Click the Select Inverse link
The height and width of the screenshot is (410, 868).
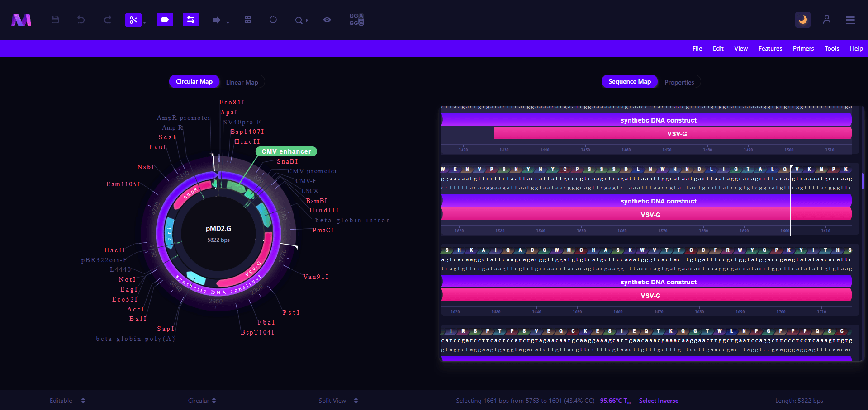pos(659,401)
